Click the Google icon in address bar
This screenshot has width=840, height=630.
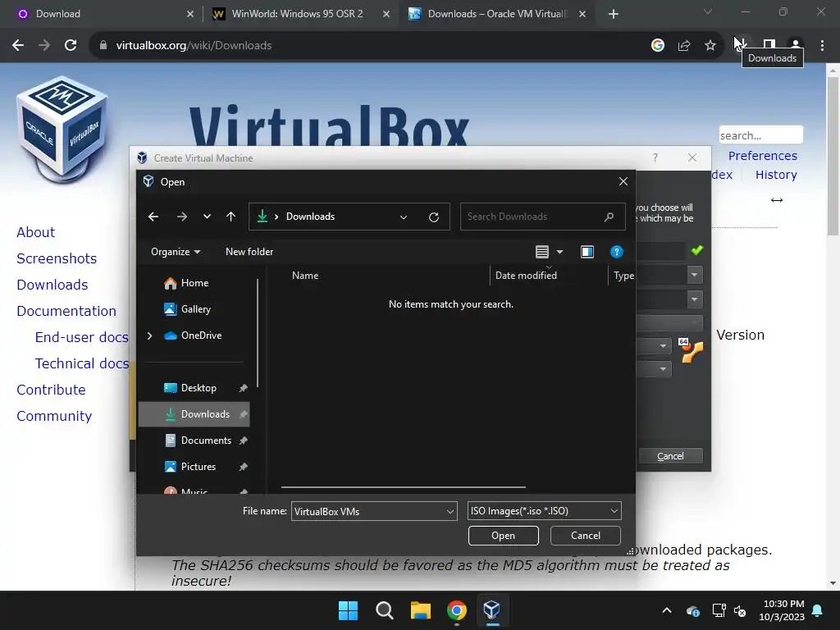click(658, 46)
